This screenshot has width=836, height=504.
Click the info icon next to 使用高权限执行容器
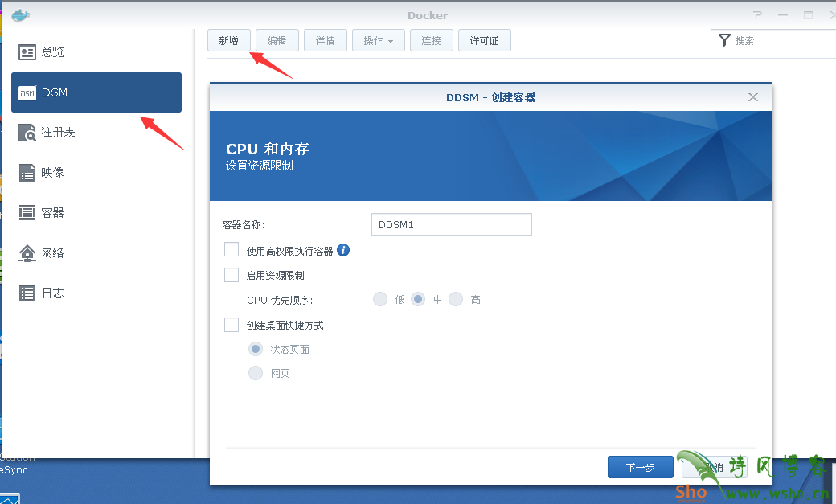pyautogui.click(x=342, y=249)
